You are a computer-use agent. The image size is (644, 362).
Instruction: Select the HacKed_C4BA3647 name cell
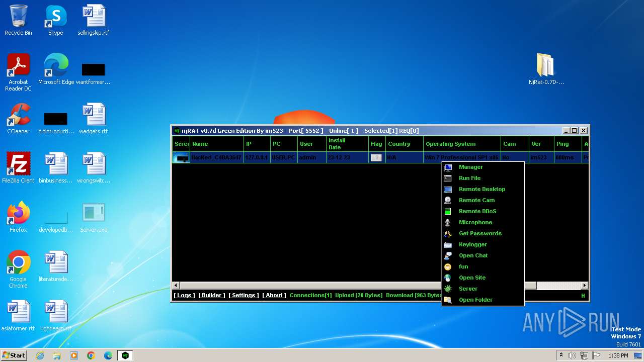coord(216,157)
